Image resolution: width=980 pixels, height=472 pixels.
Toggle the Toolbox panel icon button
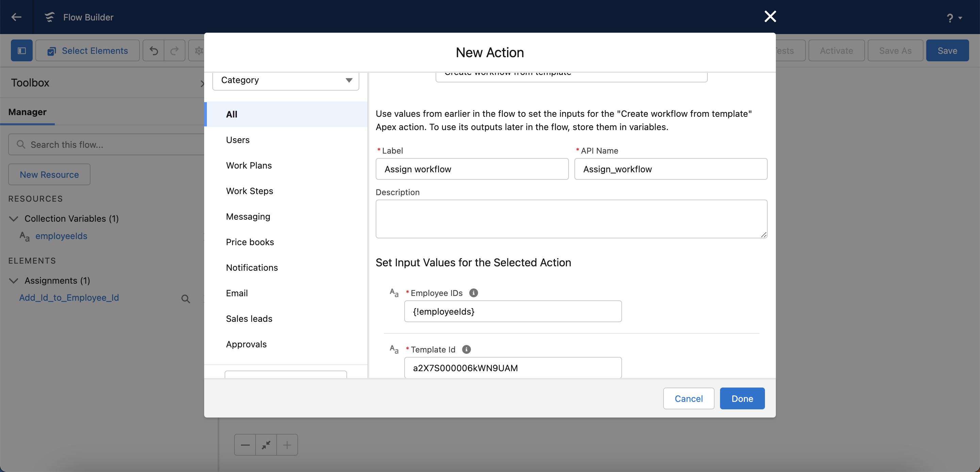[22, 51]
